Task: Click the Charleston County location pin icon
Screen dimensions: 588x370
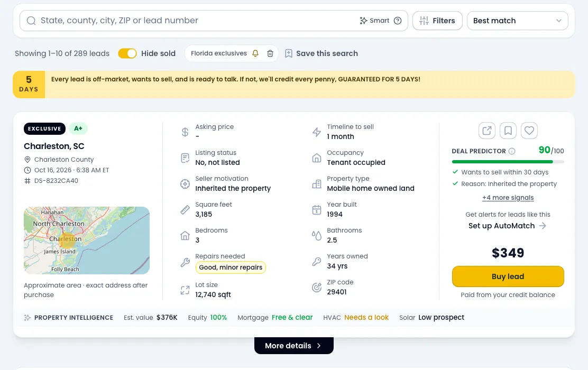Action: tap(27, 159)
